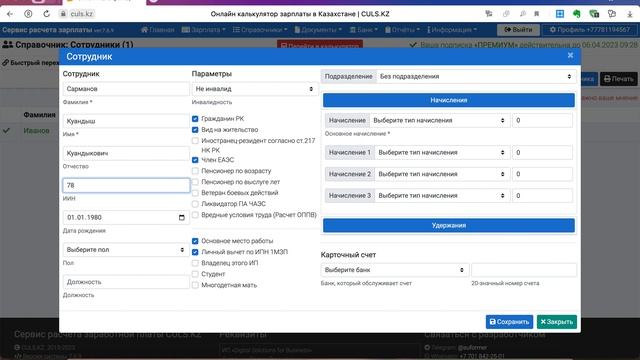Enable Вредные условия труда checkbox
Image resolution: width=640 pixels, height=360 pixels.
pyautogui.click(x=195, y=215)
